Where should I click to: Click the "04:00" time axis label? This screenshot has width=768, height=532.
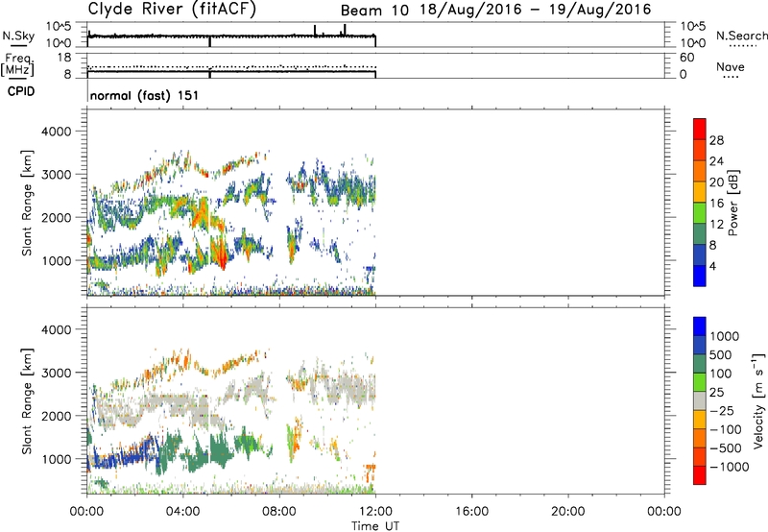182,512
